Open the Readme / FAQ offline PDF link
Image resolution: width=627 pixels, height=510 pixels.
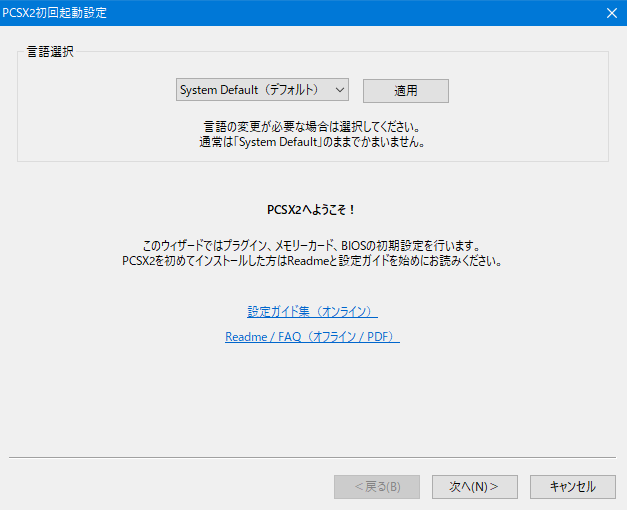[x=312, y=336]
